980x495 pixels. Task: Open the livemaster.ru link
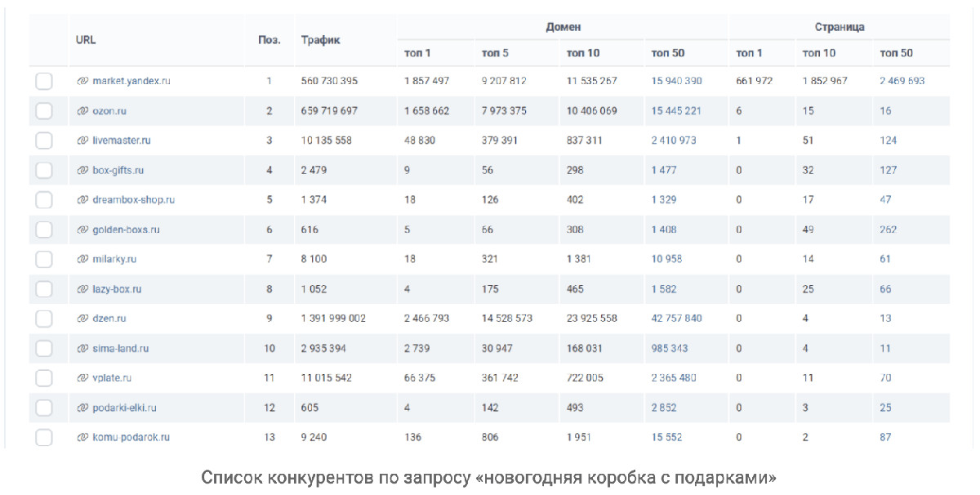point(122,140)
